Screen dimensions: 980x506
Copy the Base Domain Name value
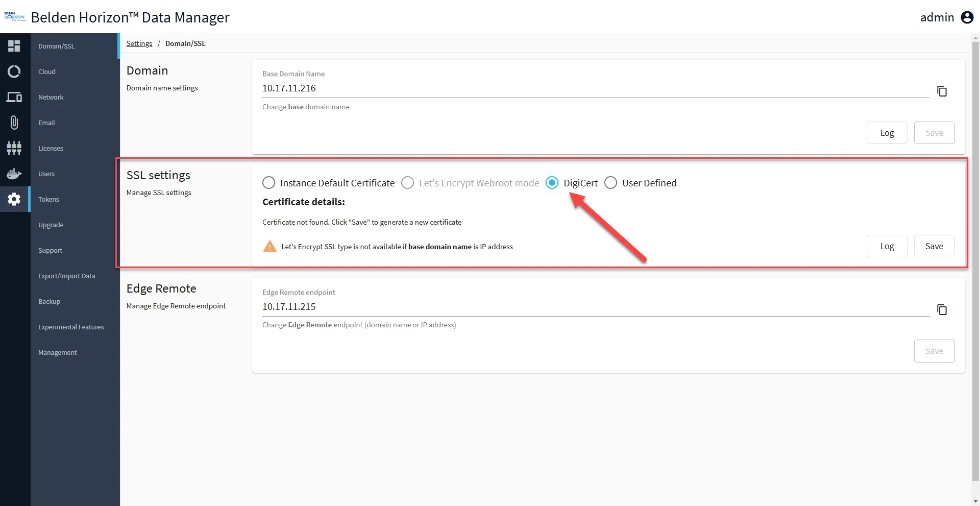(x=942, y=91)
